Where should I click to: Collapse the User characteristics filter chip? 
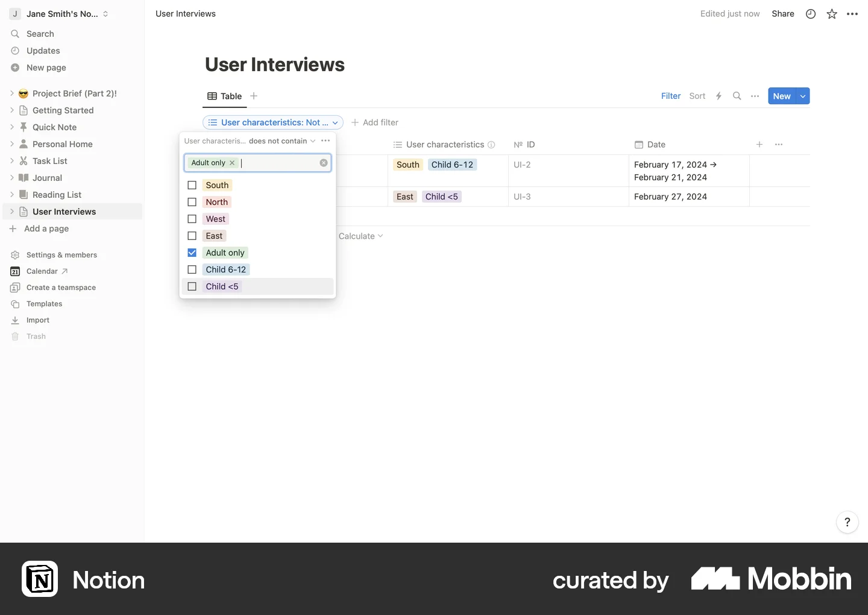pos(273,122)
